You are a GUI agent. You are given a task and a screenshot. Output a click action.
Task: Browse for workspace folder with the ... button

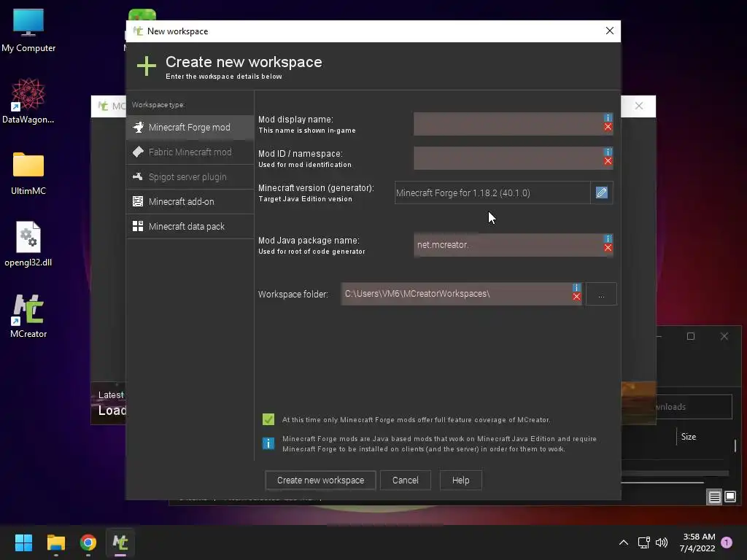[601, 294]
